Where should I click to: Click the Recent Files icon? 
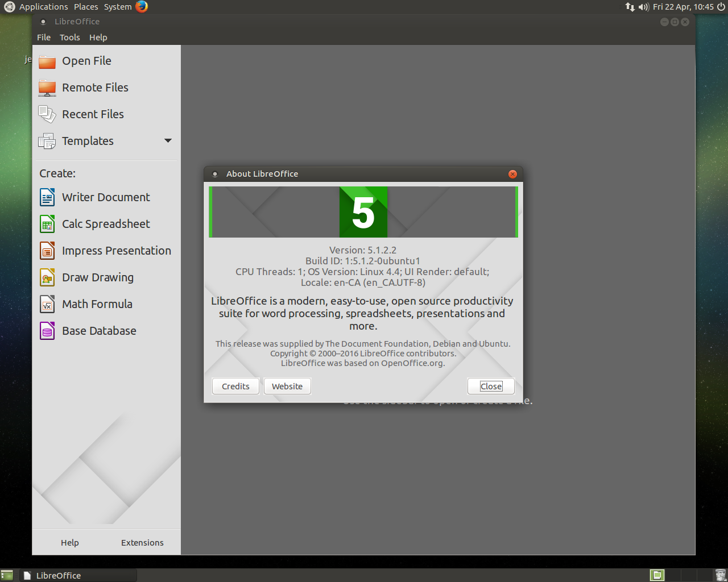[47, 114]
